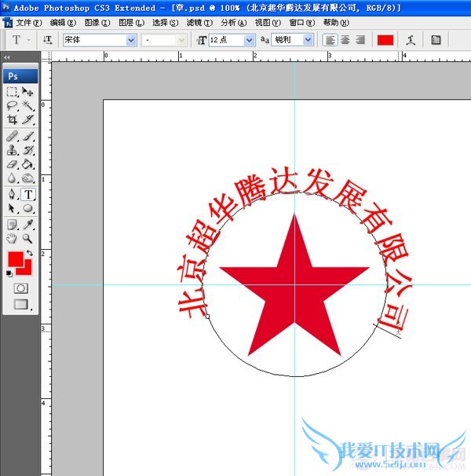Select the Lasso tool
Image resolution: width=471 pixels, height=476 pixels.
click(12, 105)
